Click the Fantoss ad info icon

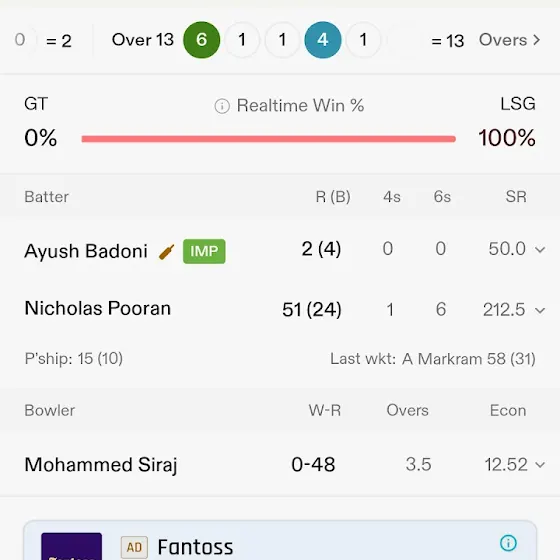click(x=508, y=543)
